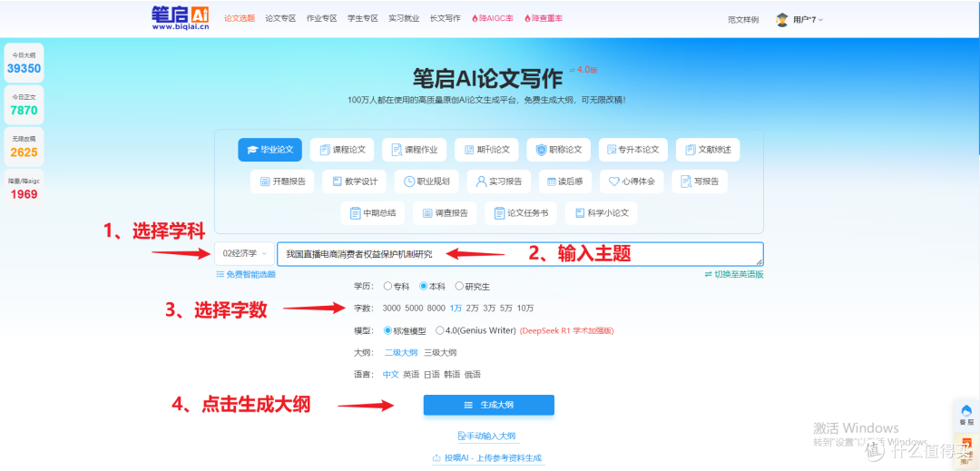
Task: Open the 02经济学 subject dropdown
Action: [x=244, y=253]
